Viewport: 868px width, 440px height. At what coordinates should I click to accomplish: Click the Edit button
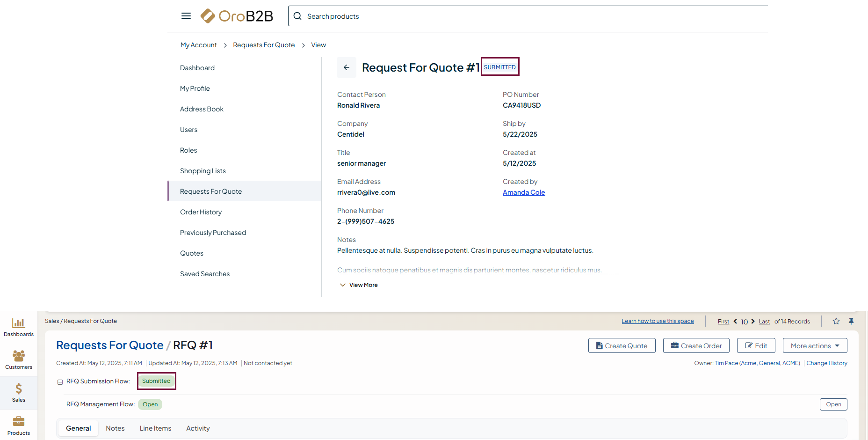tap(756, 346)
